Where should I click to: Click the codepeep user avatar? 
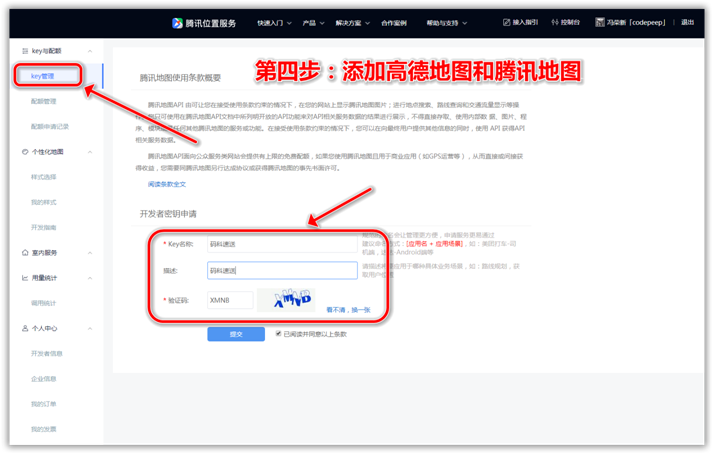pos(600,22)
